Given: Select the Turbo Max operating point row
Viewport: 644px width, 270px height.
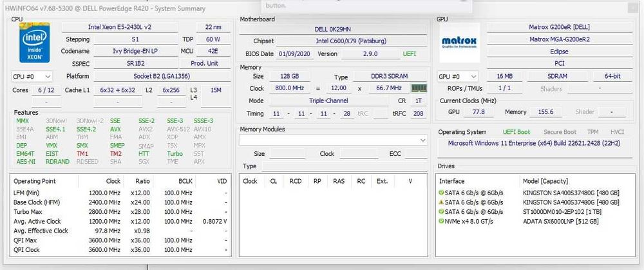Looking at the screenshot, I should point(120,211).
